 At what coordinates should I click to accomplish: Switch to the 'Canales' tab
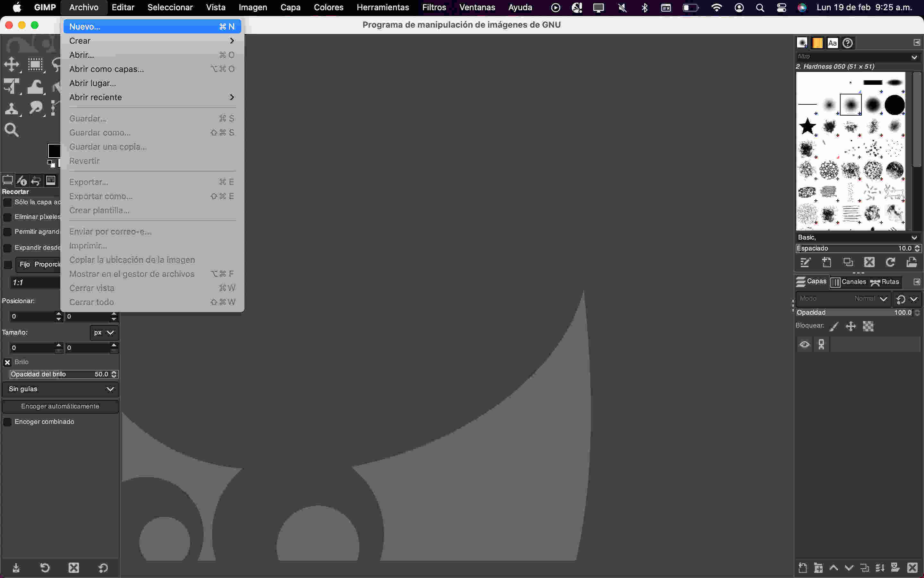pyautogui.click(x=848, y=282)
